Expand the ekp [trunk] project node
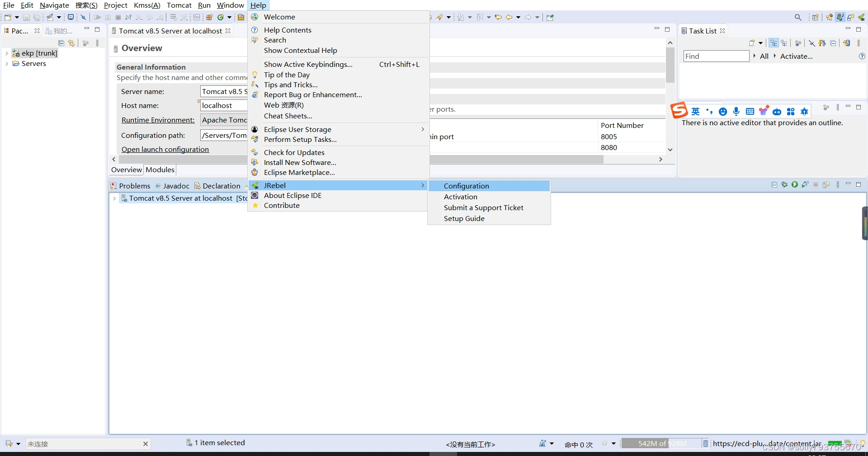Screen dimensions: 868x456 click(6, 53)
